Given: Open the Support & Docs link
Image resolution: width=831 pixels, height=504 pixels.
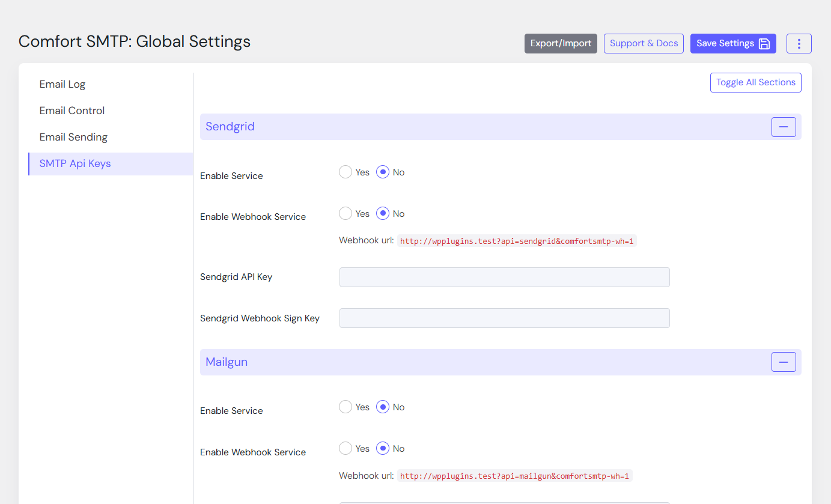Looking at the screenshot, I should click(x=644, y=43).
